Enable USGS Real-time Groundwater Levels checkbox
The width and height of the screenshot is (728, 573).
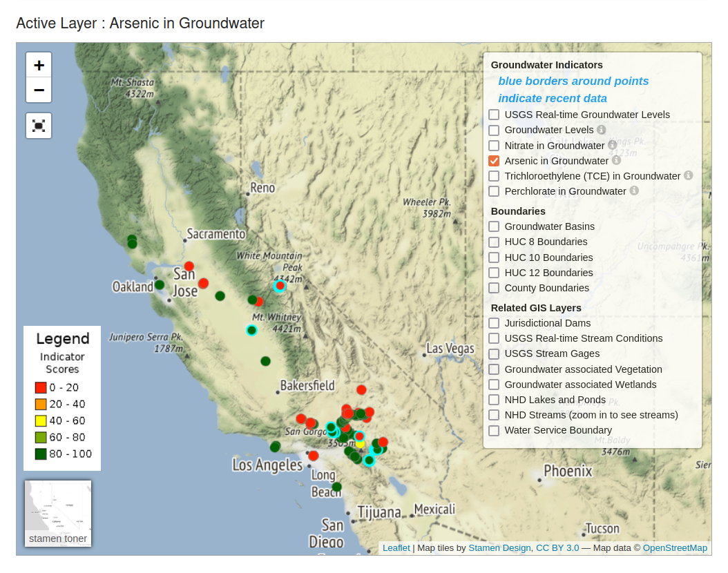[494, 115]
